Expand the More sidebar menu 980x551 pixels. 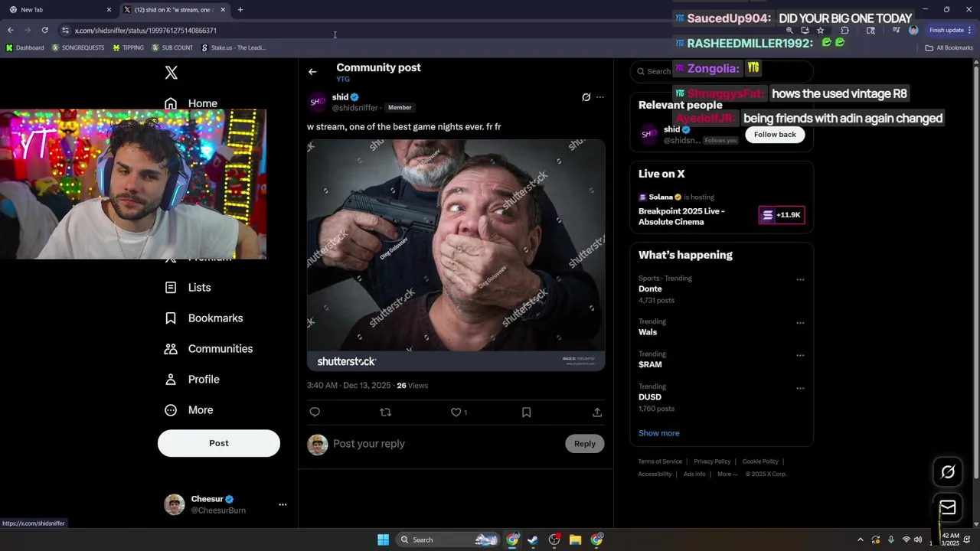coord(189,410)
